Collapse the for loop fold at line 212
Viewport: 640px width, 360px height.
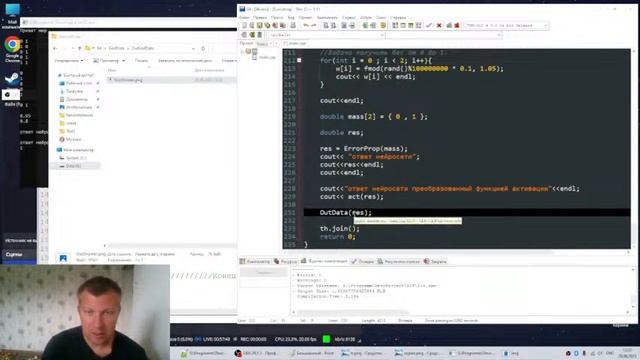[x=299, y=60]
